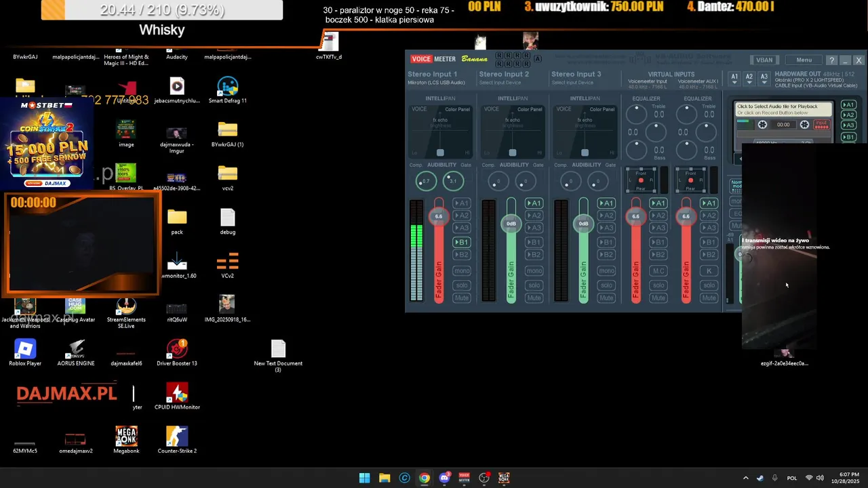
Task: Toggle A1 routing on Stereo Input 1
Action: [x=462, y=203]
